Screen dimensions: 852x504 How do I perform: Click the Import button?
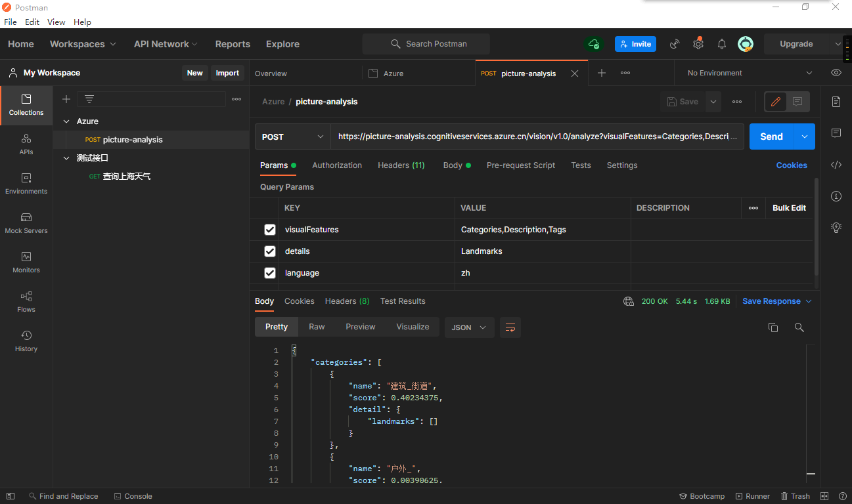pos(227,73)
